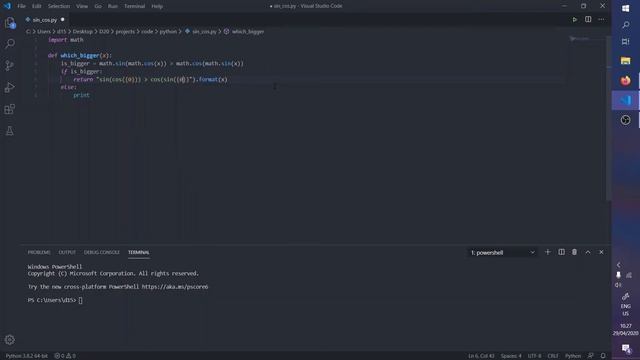This screenshot has height=360, width=640.
Task: Click the feedback icon in status bar
Action: click(590, 356)
